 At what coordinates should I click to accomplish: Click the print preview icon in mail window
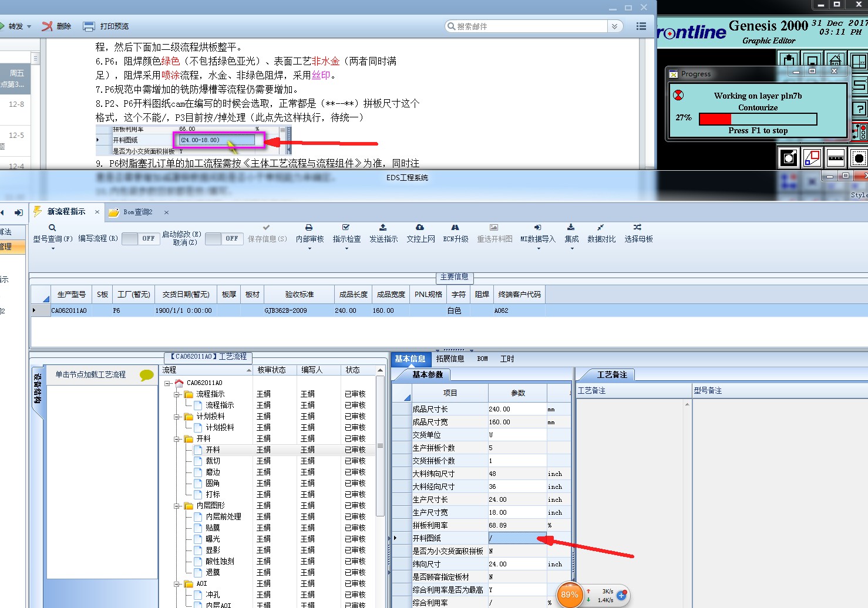(89, 26)
